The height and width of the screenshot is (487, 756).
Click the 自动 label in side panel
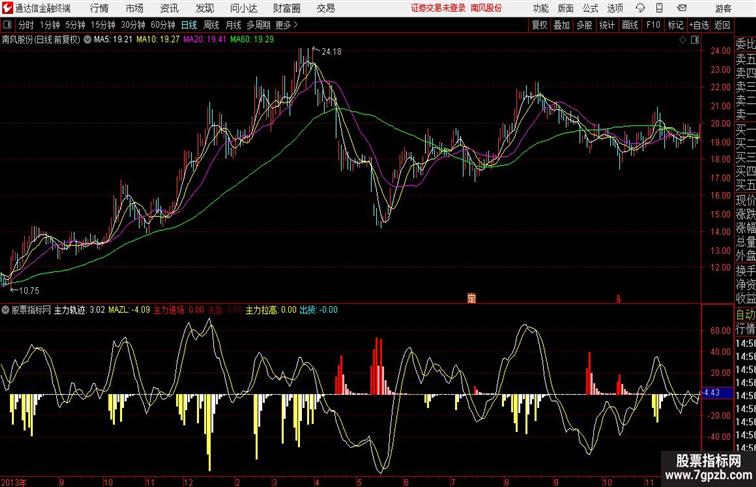click(x=745, y=314)
